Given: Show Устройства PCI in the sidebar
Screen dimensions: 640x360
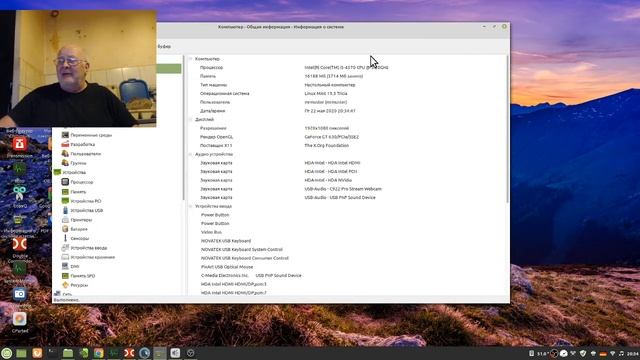Looking at the screenshot, I should [85, 201].
